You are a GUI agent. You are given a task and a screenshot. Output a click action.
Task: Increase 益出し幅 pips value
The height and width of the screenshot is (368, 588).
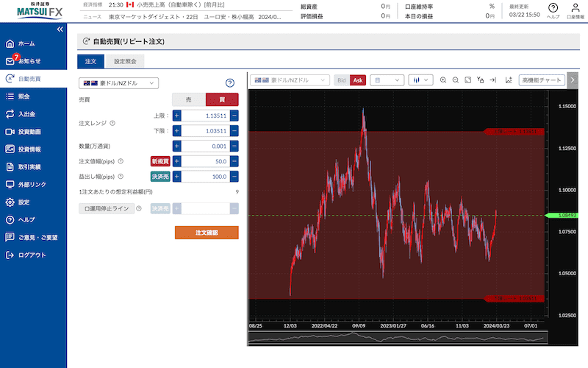177,177
